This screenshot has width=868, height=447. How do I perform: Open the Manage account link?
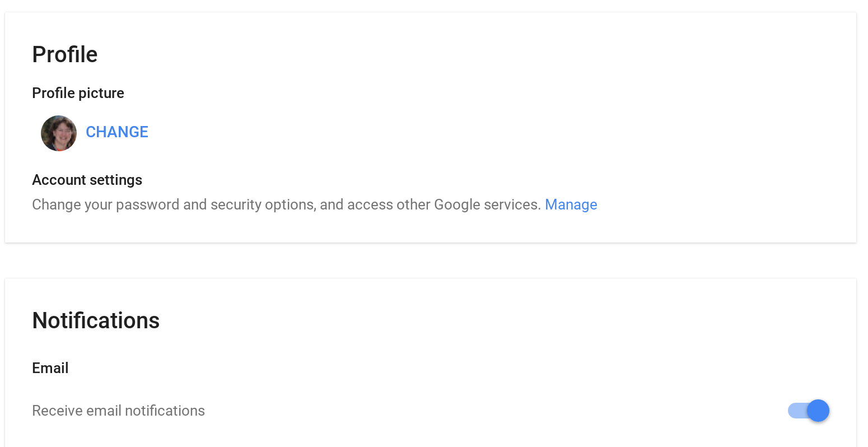(x=571, y=204)
